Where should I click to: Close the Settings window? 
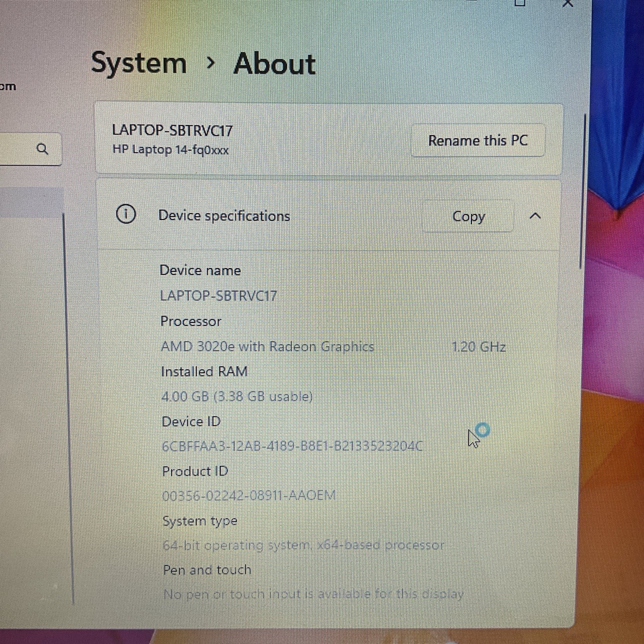[568, 4]
